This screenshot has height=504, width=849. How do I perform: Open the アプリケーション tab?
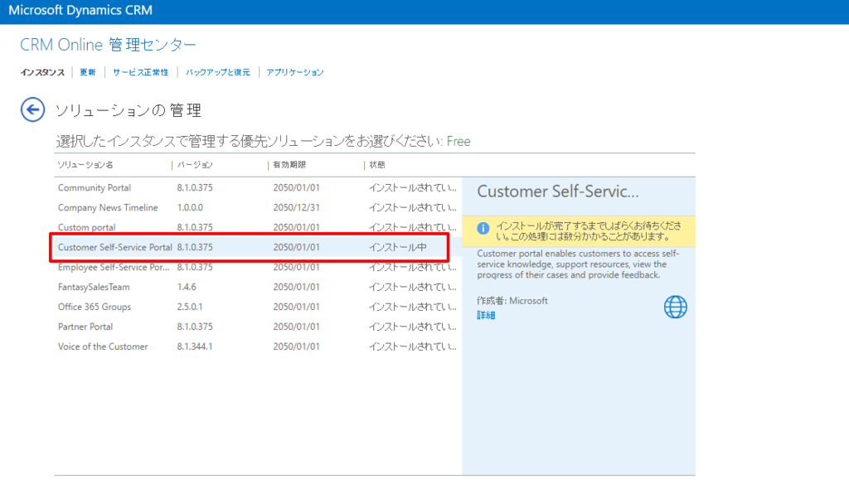point(295,72)
